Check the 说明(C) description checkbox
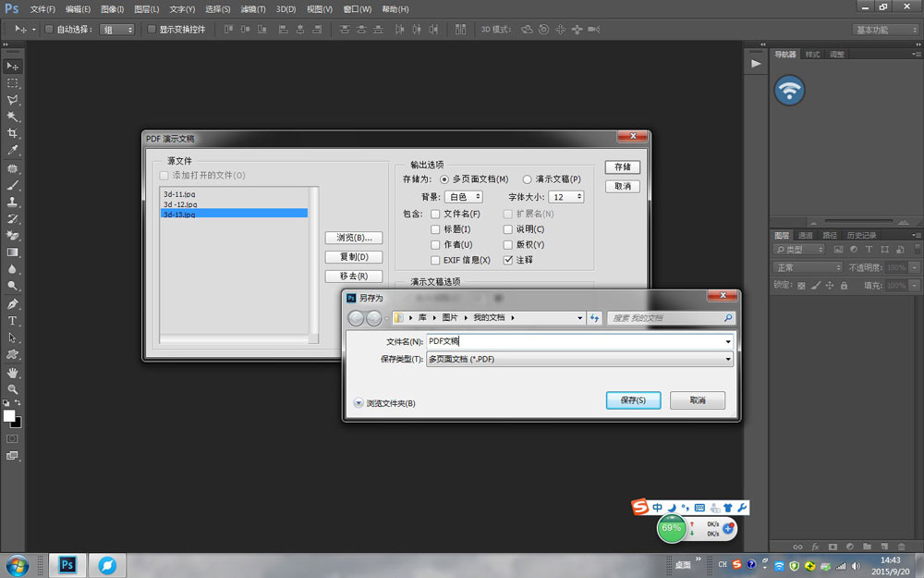This screenshot has width=924, height=578. (x=508, y=229)
